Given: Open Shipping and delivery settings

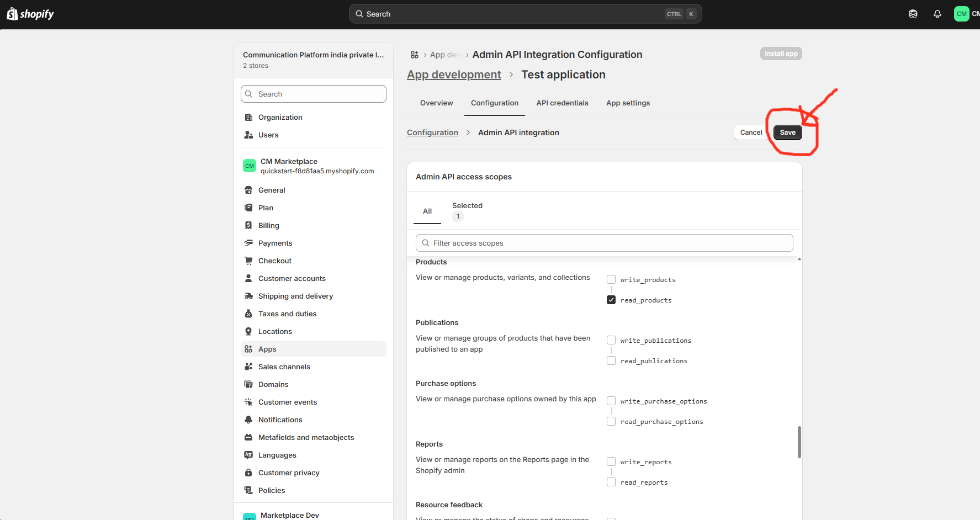Looking at the screenshot, I should pyautogui.click(x=314, y=296).
